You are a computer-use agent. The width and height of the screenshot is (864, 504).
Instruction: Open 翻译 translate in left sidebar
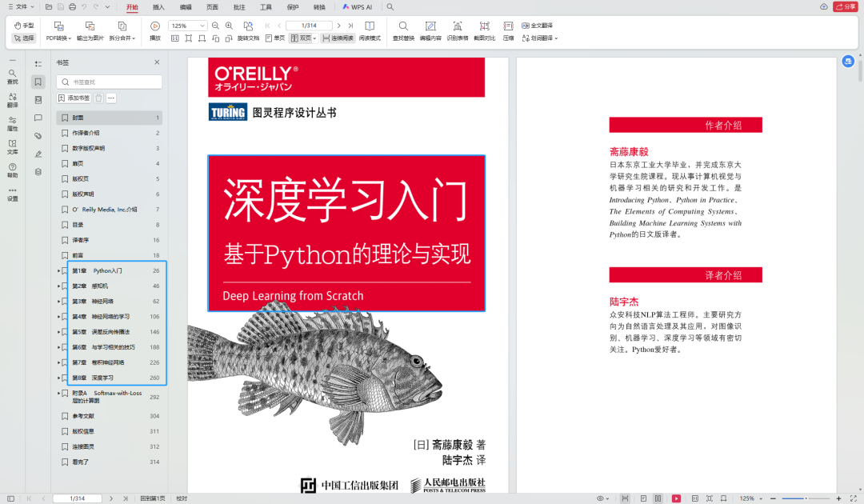click(x=12, y=100)
